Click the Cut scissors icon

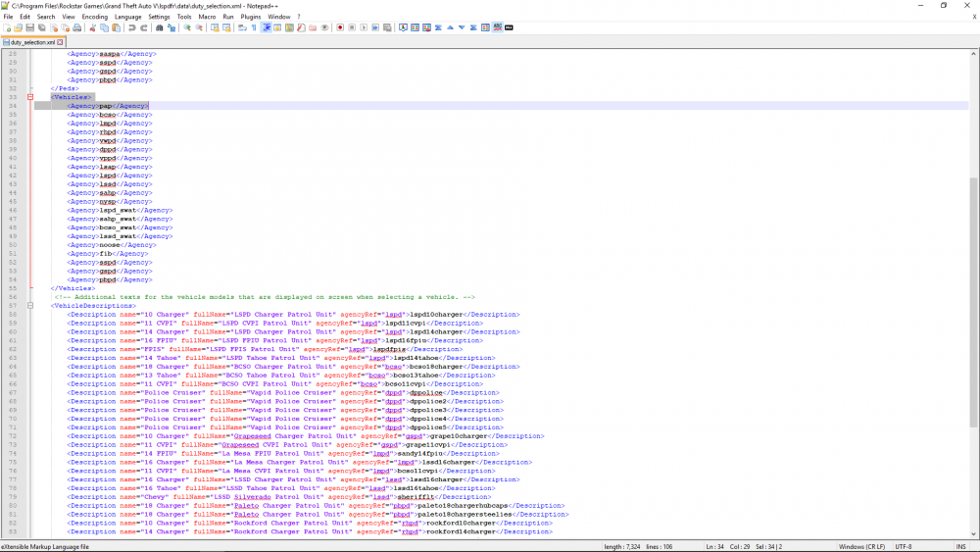tap(95, 27)
